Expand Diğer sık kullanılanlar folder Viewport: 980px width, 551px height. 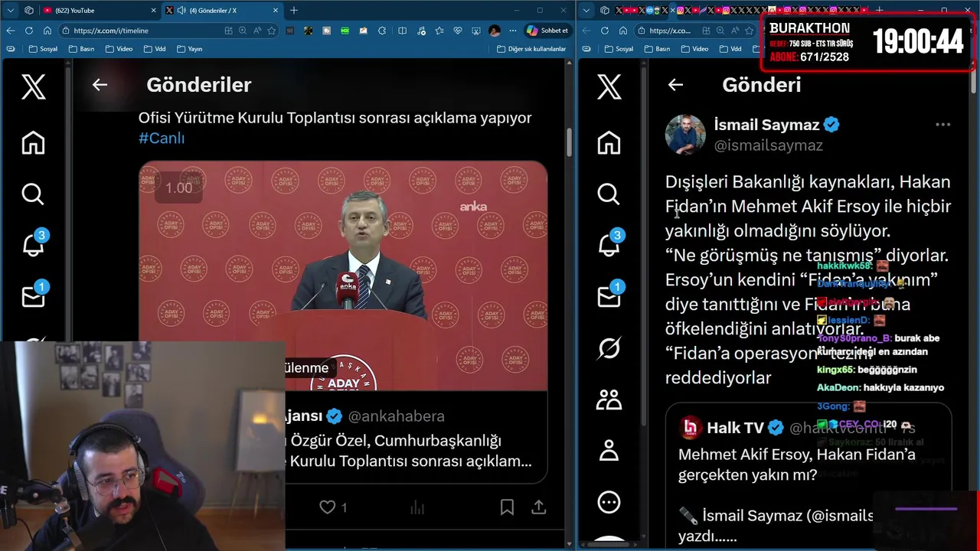pyautogui.click(x=531, y=49)
